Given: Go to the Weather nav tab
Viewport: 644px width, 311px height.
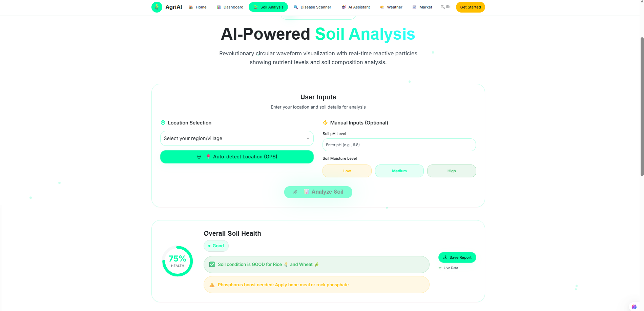Looking at the screenshot, I should point(391,7).
